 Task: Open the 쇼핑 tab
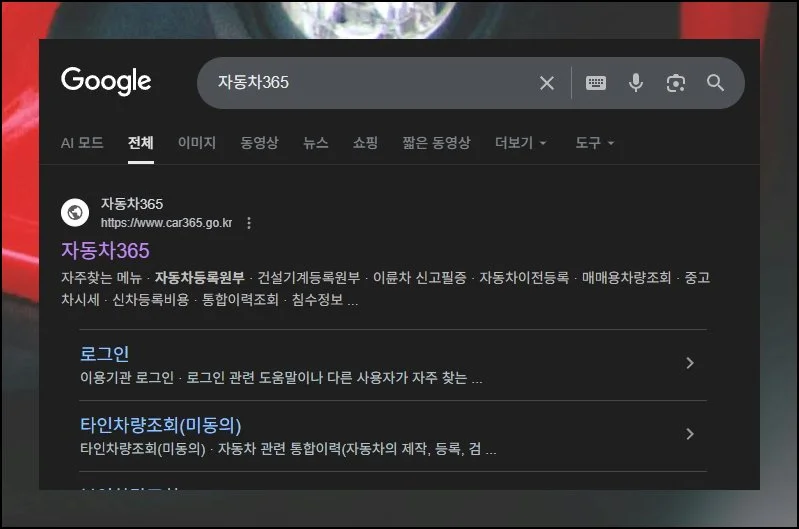(x=365, y=143)
